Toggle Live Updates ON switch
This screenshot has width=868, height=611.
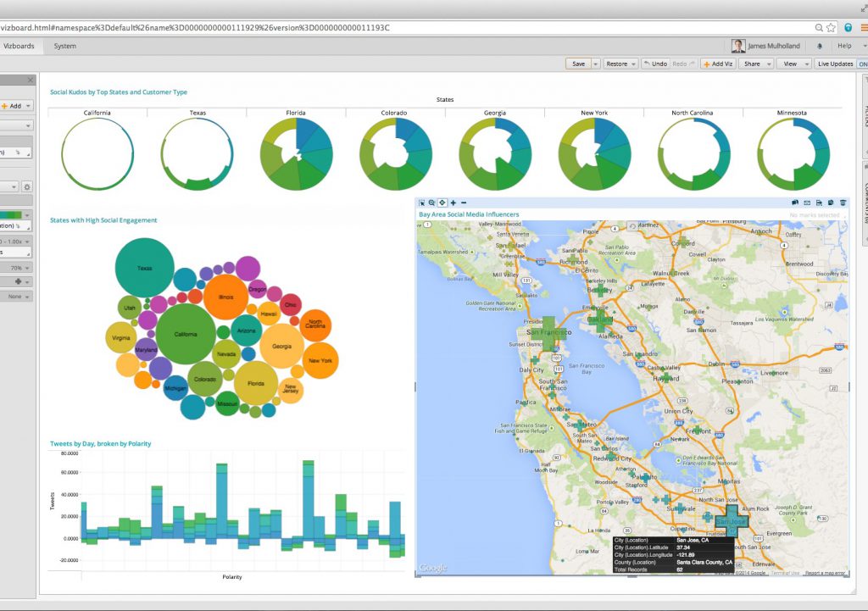click(x=862, y=64)
